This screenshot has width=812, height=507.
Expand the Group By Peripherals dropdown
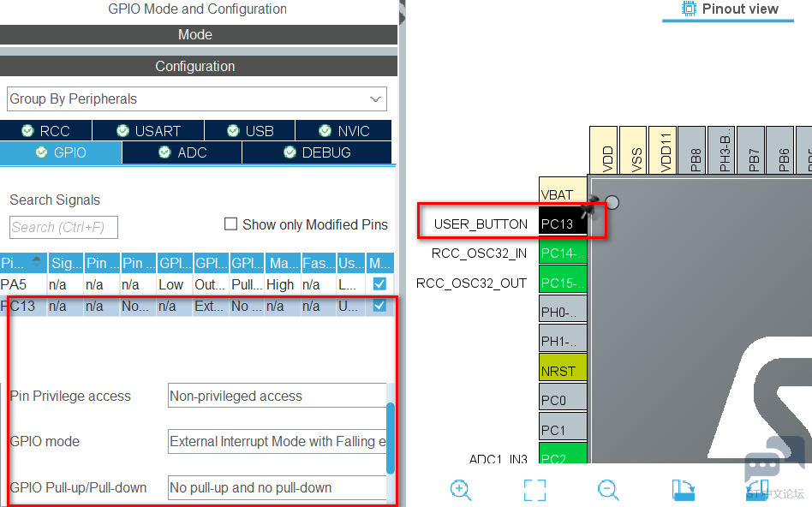pos(197,98)
